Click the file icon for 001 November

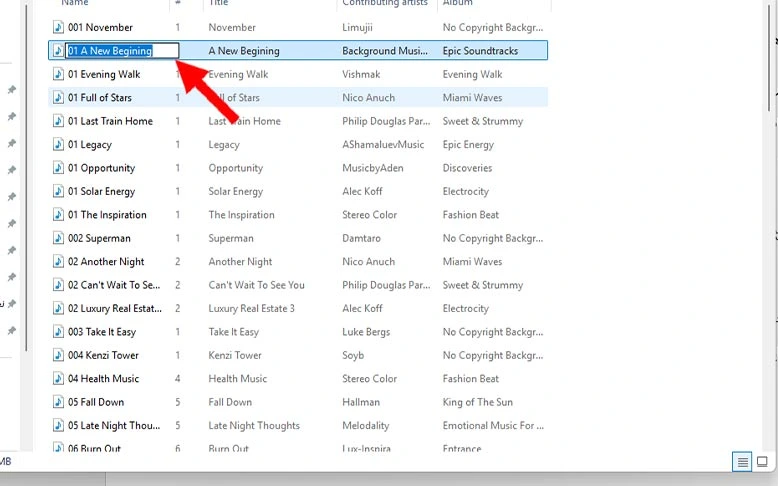click(x=58, y=27)
